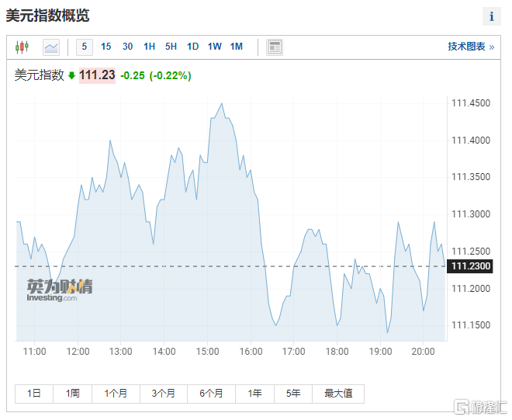Image resolution: width=512 pixels, height=420 pixels.
Task: Click the 111.4500 axis label
Action: [471, 103]
